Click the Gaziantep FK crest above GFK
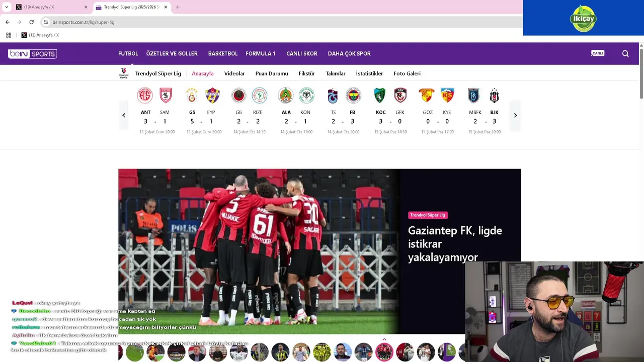The image size is (644, 362). (x=400, y=96)
